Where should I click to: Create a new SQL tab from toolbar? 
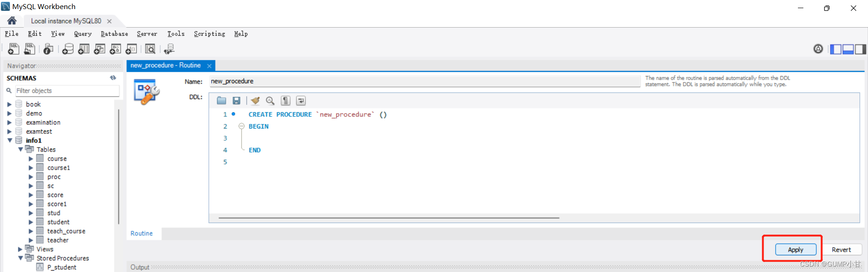coord(14,49)
